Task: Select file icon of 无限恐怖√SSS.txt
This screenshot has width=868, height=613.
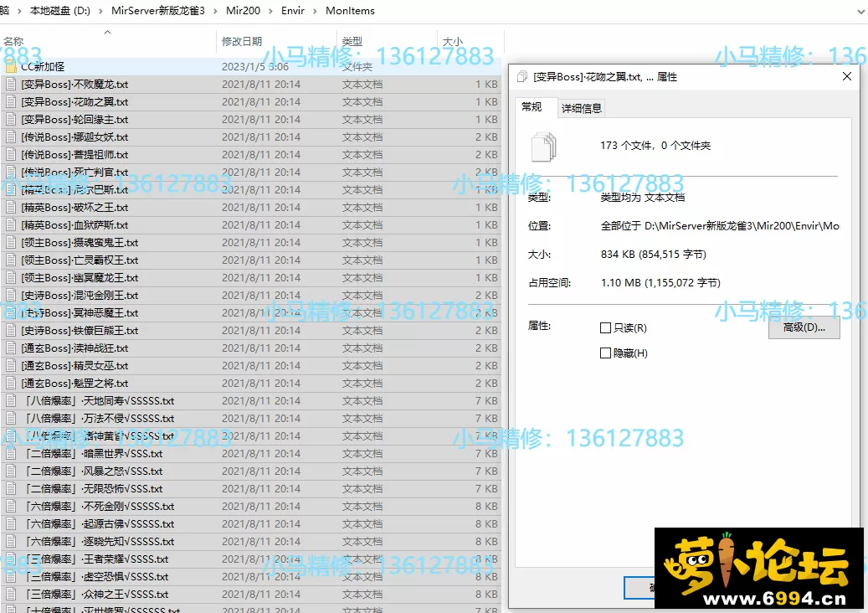Action: [x=11, y=489]
